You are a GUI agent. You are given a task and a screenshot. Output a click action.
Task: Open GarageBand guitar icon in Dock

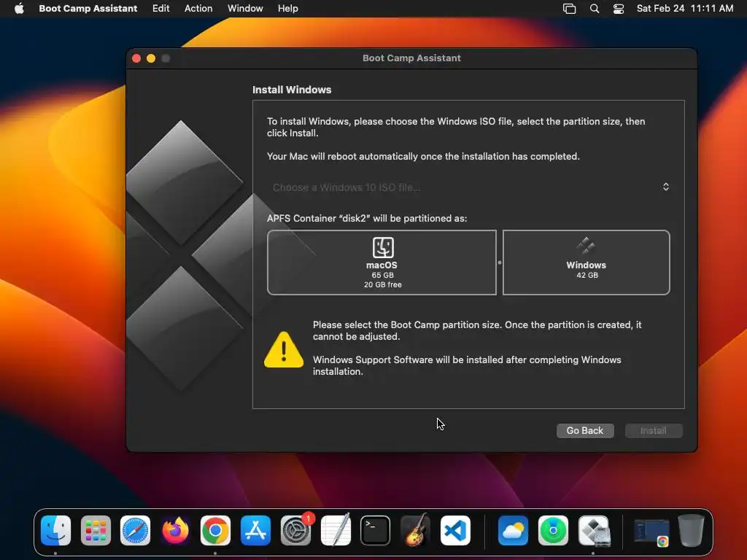(415, 531)
